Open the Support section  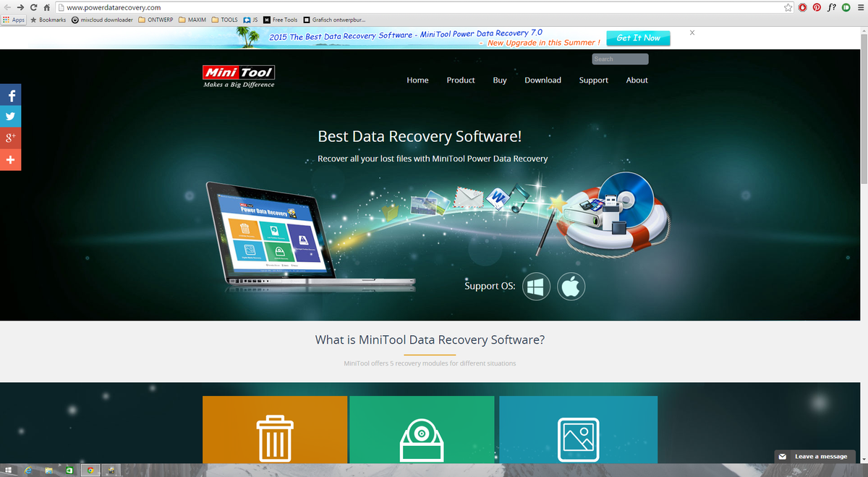coord(593,80)
